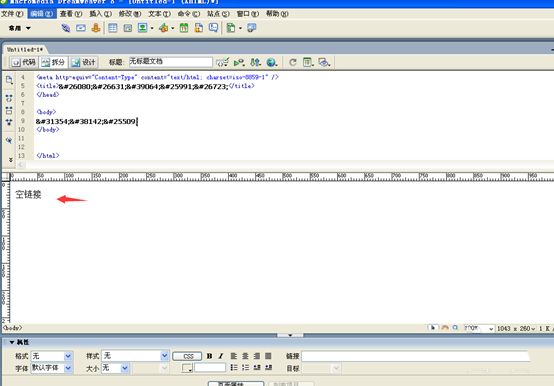Viewport: 554px width, 386px height.
Task: Insert a Named Anchor icon
Action: (96, 28)
